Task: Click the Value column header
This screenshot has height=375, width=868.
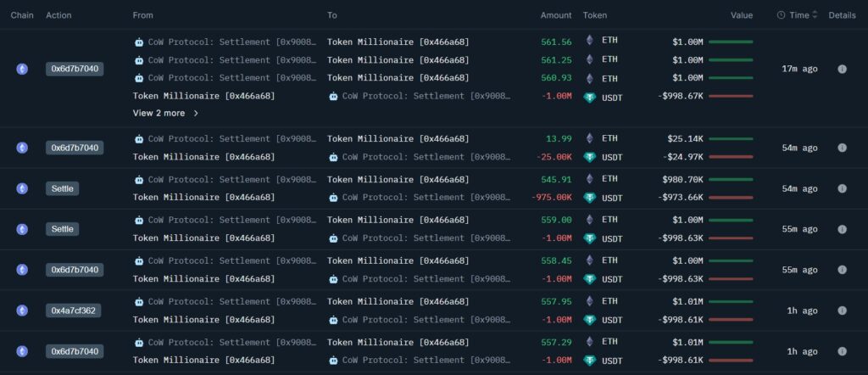Action: 741,15
